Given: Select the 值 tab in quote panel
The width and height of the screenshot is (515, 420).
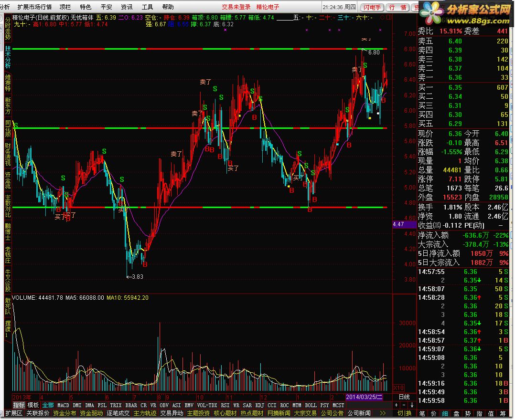Looking at the screenshot, I should click(491, 413).
